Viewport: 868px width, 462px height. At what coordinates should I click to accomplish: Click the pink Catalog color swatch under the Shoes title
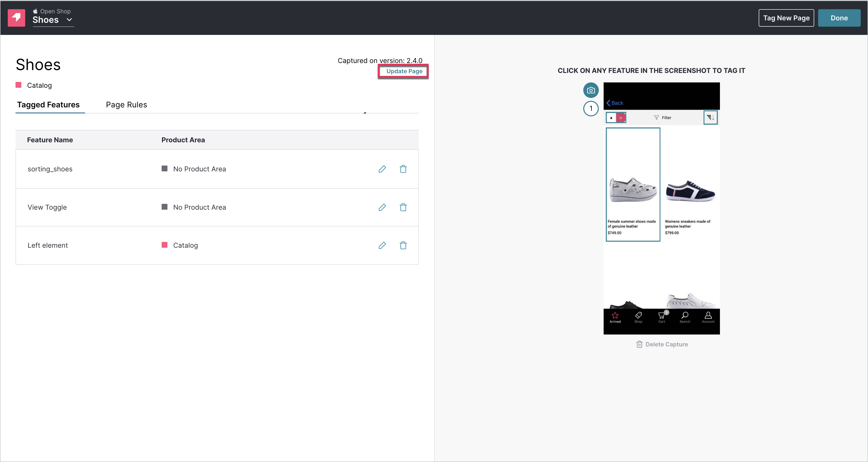pyautogui.click(x=18, y=85)
